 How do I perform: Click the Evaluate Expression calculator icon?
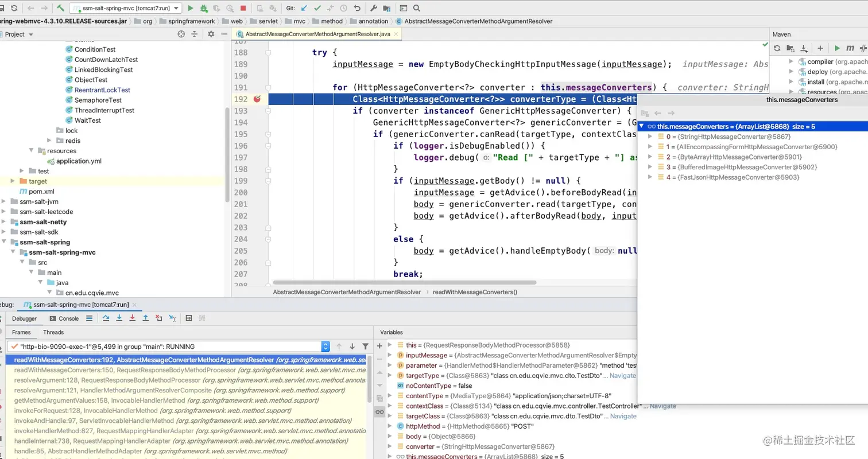pos(189,318)
